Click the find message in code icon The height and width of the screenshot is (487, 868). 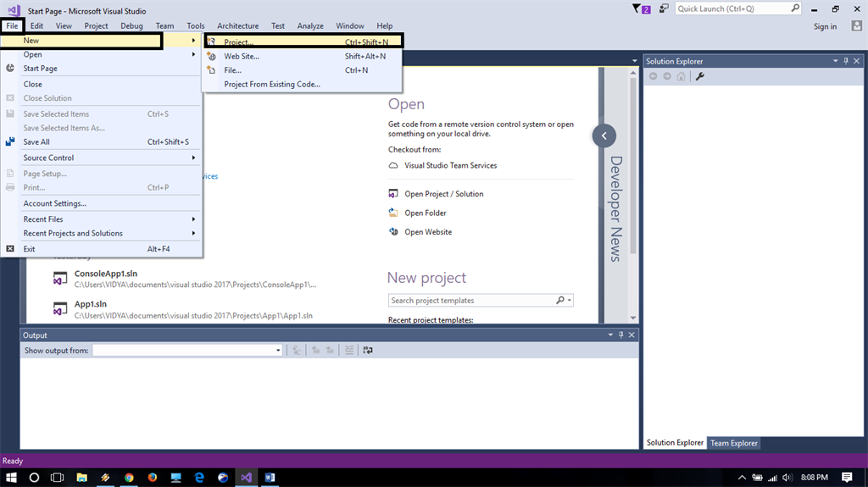click(297, 350)
